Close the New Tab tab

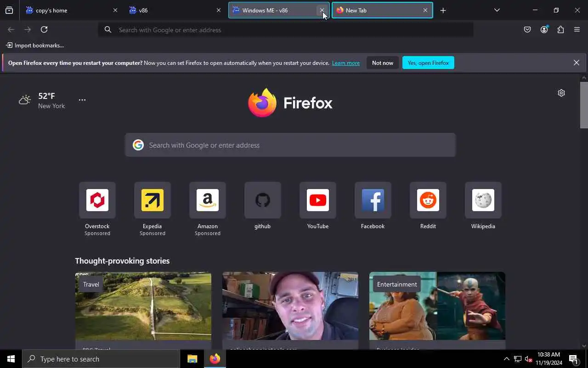click(x=425, y=10)
